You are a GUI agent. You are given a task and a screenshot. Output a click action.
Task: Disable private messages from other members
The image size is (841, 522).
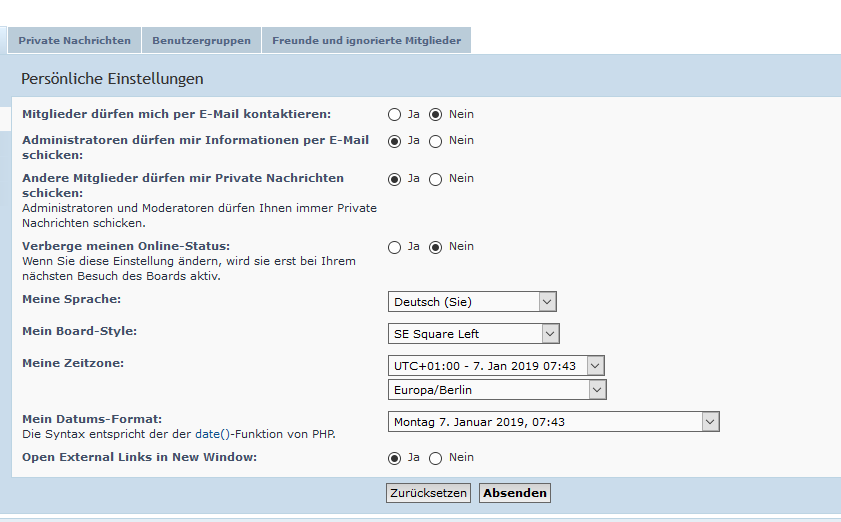[x=435, y=179]
